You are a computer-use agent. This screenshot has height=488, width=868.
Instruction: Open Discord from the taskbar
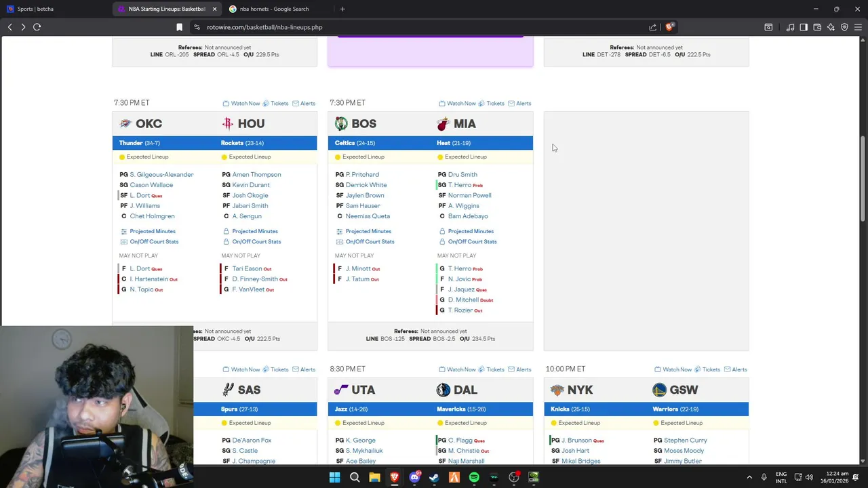414,477
